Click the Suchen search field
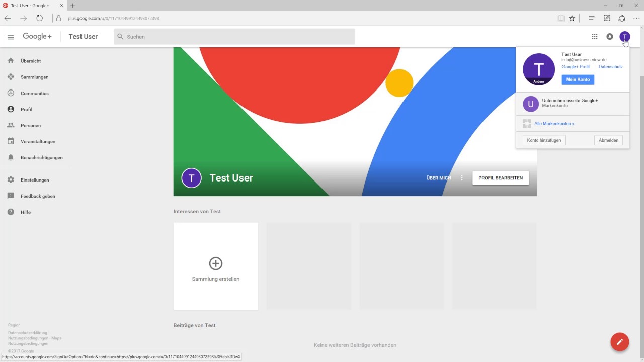The height and width of the screenshot is (362, 644). 234,37
